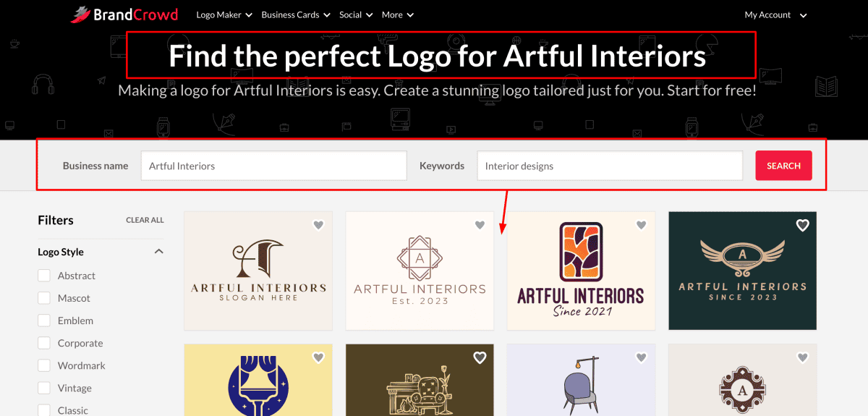Check the Mascot style filter

44,298
